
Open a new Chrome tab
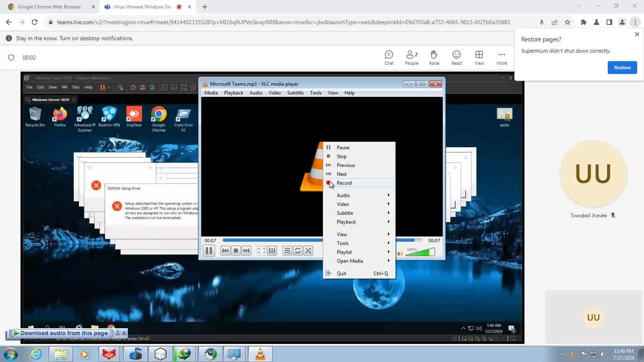[205, 7]
